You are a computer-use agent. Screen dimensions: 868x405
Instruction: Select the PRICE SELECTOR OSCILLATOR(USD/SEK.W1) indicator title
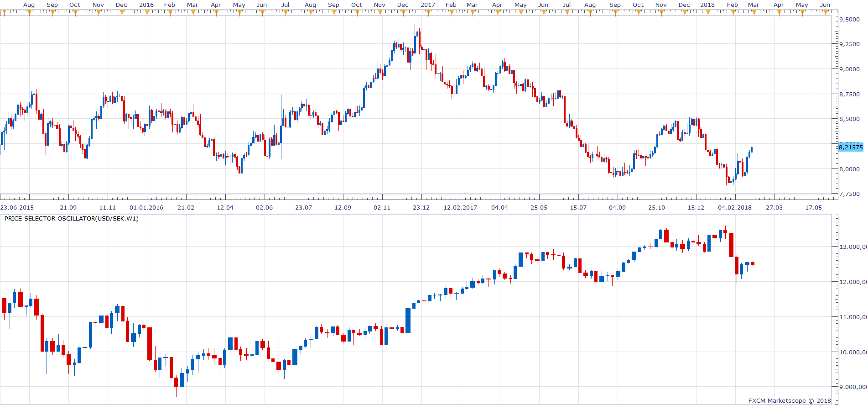tap(72, 219)
